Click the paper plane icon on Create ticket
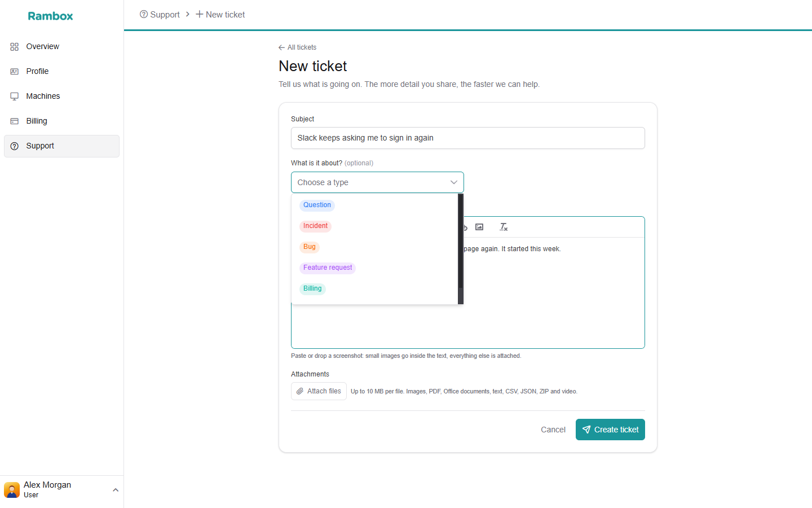812x508 pixels. pos(586,430)
